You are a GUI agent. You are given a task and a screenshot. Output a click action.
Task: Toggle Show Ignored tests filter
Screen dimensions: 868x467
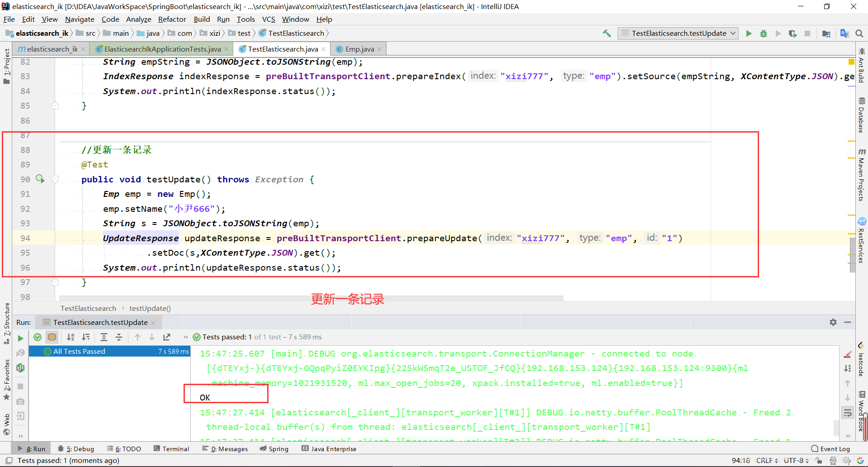point(52,337)
